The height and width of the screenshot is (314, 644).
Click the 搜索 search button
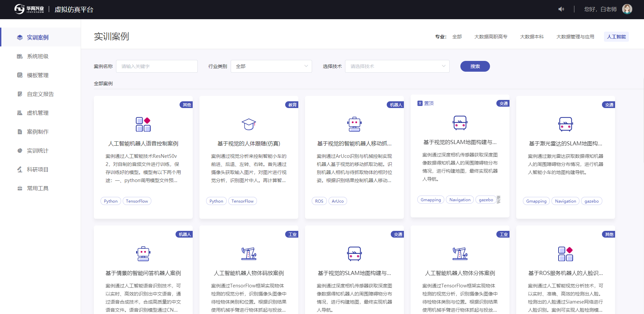pyautogui.click(x=475, y=66)
